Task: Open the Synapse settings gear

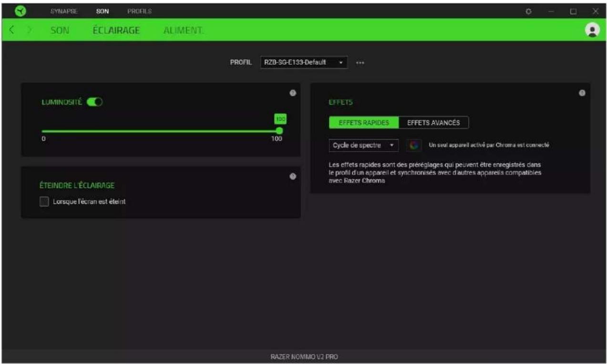Action: (528, 11)
